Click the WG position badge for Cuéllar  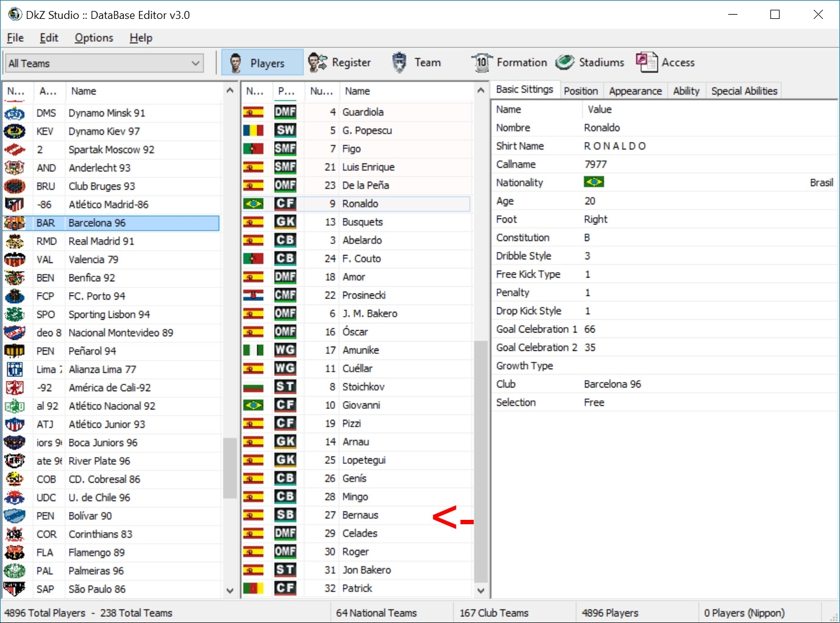[x=285, y=369]
